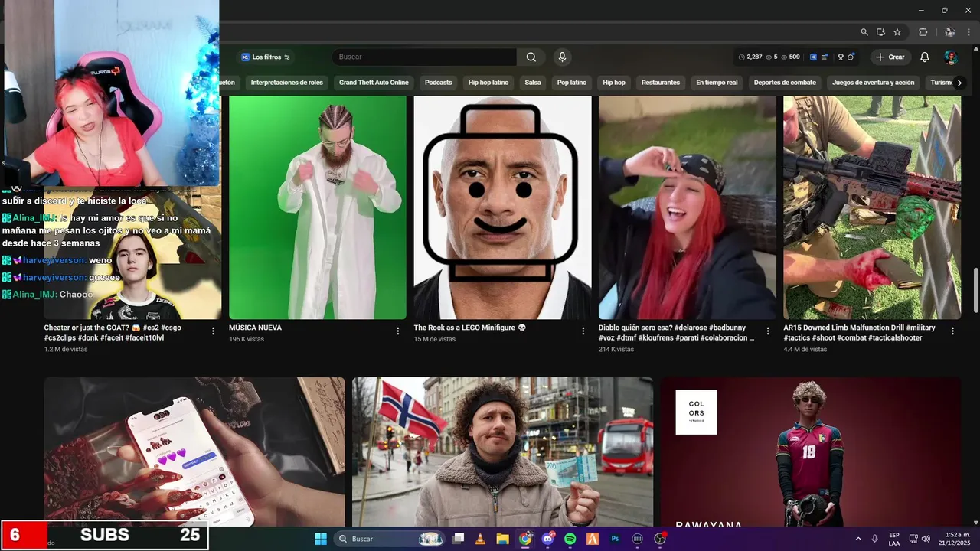
Task: Select Juegos de aventura y acción chip
Action: pos(874,83)
